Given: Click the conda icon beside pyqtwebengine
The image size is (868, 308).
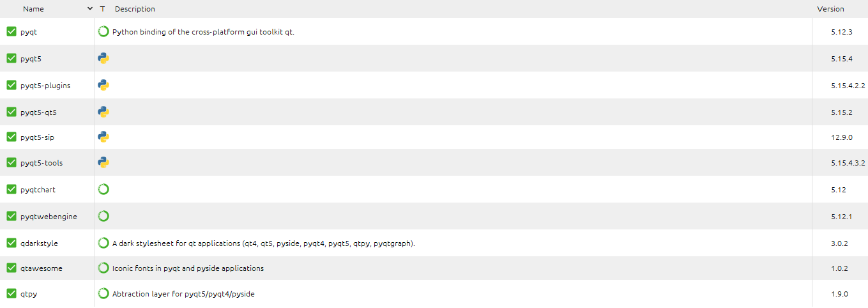Looking at the screenshot, I should 103,217.
